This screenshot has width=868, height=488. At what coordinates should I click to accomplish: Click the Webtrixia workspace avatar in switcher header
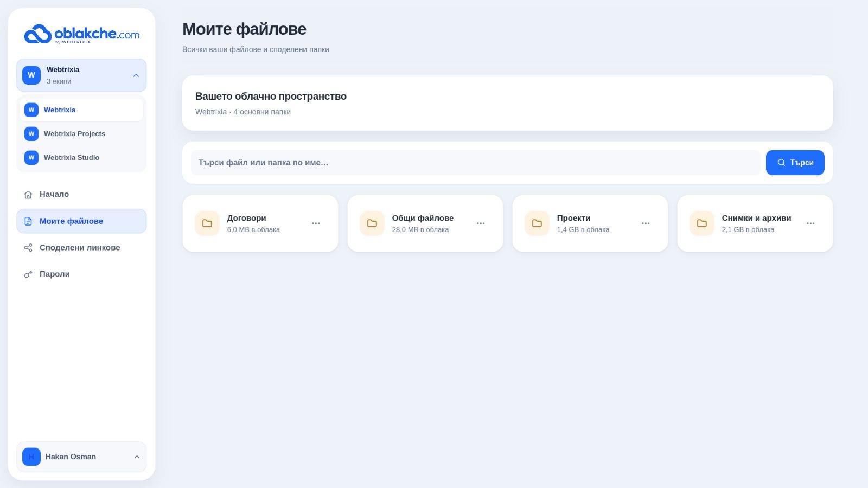[x=31, y=75]
